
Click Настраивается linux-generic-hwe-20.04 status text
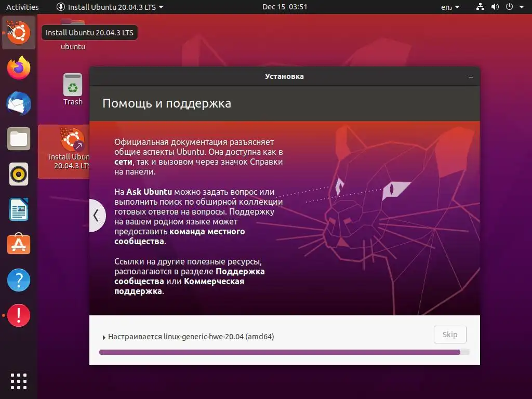click(x=191, y=337)
